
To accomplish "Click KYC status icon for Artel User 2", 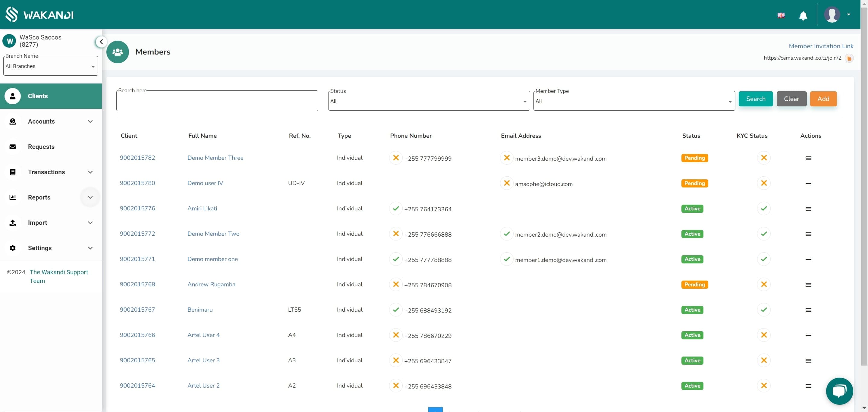I will pyautogui.click(x=763, y=385).
